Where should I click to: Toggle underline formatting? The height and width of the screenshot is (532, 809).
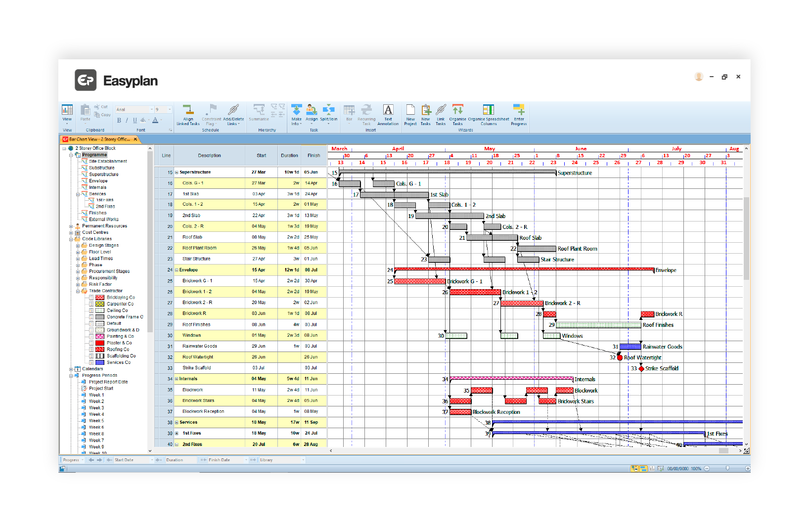pos(135,120)
